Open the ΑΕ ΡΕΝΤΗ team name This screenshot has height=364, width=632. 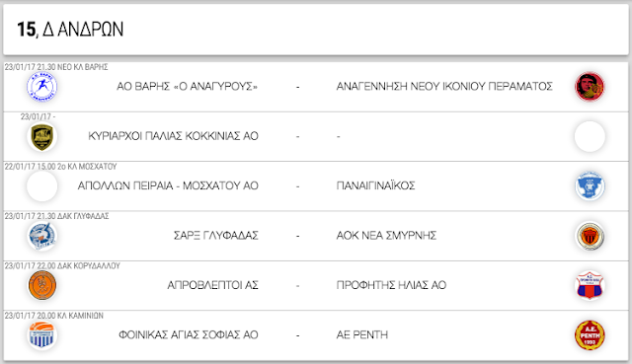point(362,335)
